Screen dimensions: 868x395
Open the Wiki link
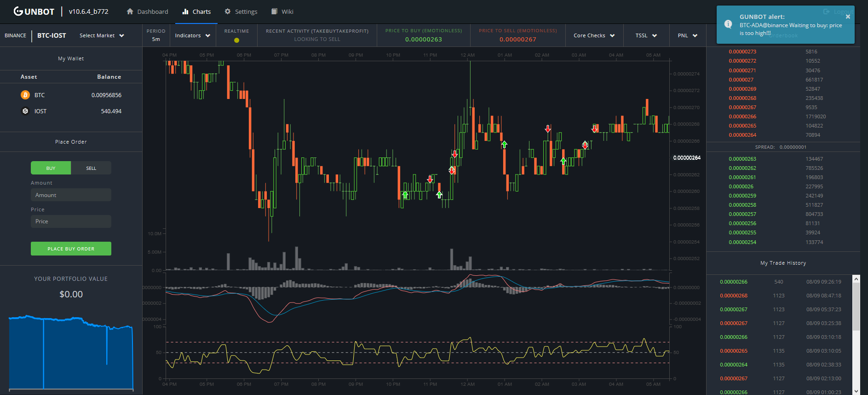(282, 12)
